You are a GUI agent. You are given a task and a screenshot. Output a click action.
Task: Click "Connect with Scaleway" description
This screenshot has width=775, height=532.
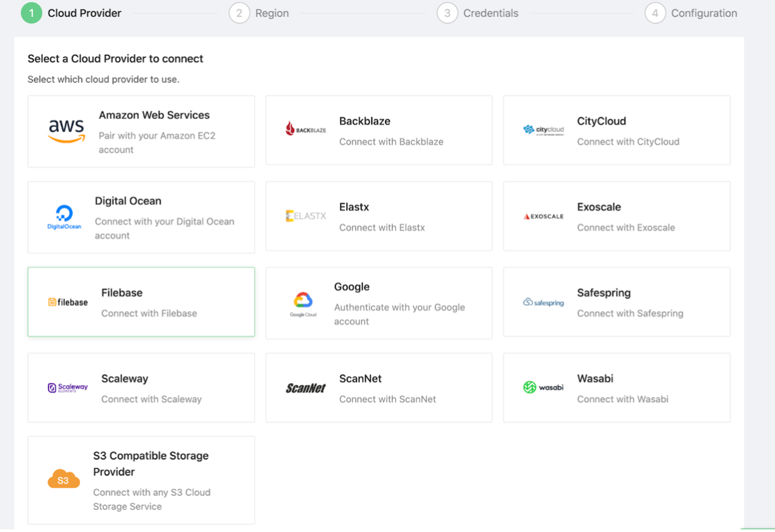(151, 399)
